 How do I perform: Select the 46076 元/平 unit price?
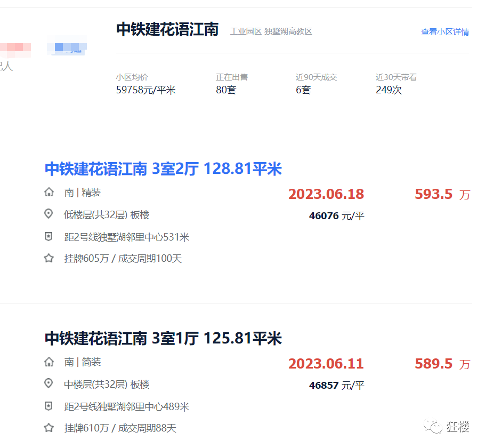coord(336,216)
